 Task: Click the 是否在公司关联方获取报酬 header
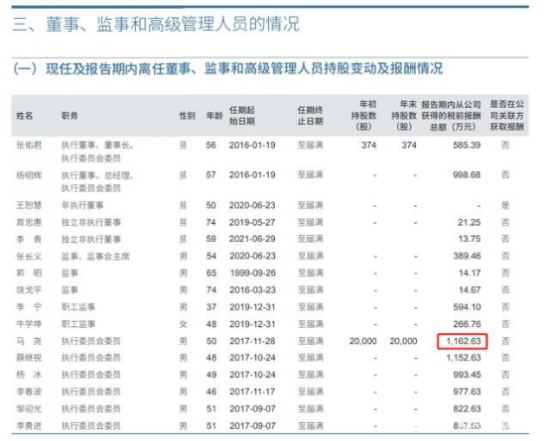point(507,115)
